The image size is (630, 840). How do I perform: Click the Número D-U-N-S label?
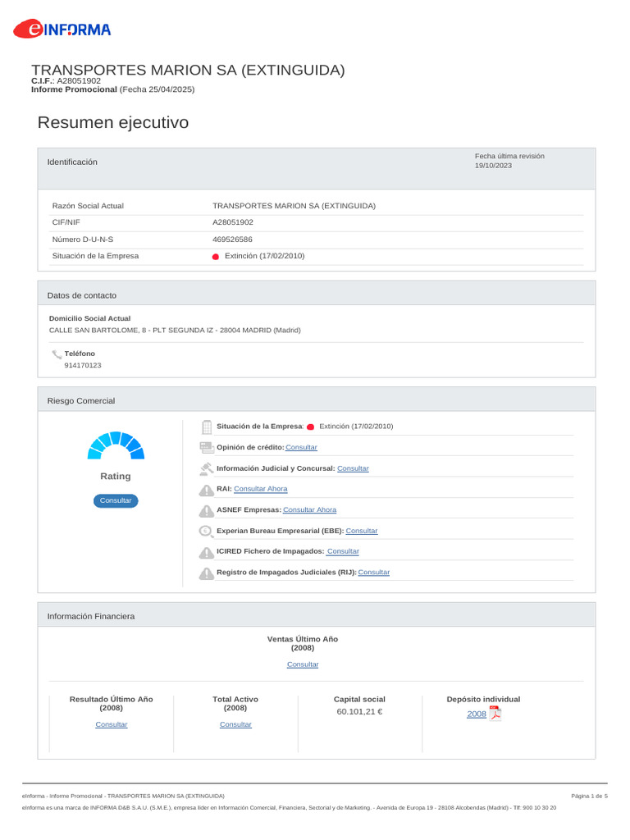tap(83, 240)
